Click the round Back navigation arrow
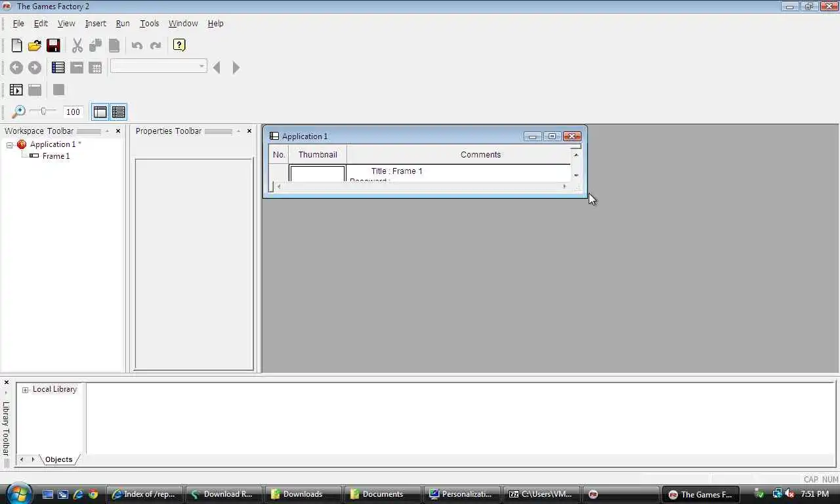Screen dimensions: 840x504 coord(16,68)
